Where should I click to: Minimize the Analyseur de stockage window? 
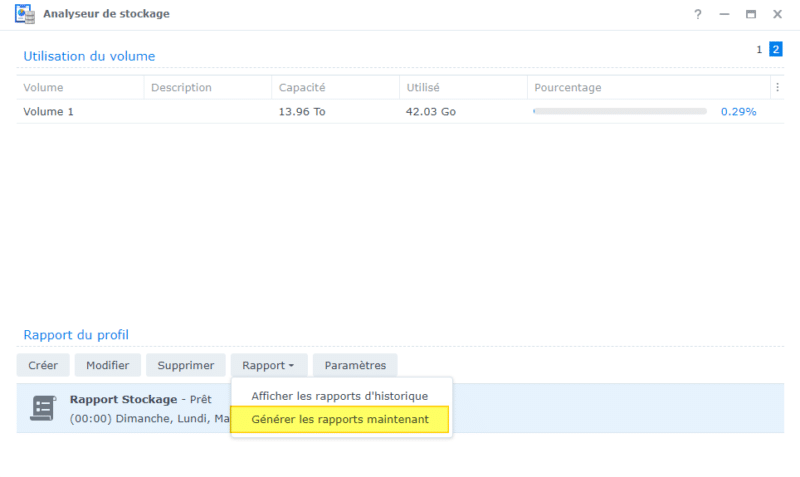pos(725,14)
